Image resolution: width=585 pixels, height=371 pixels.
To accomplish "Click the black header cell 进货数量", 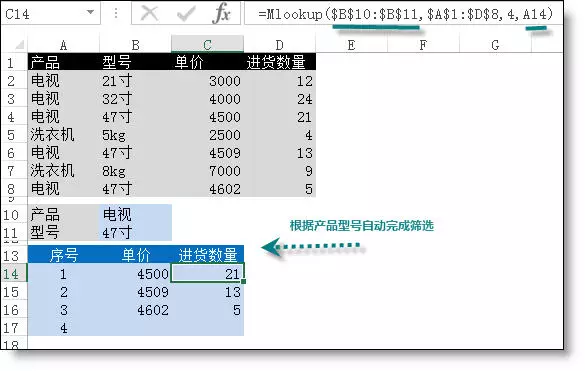I will 279,62.
